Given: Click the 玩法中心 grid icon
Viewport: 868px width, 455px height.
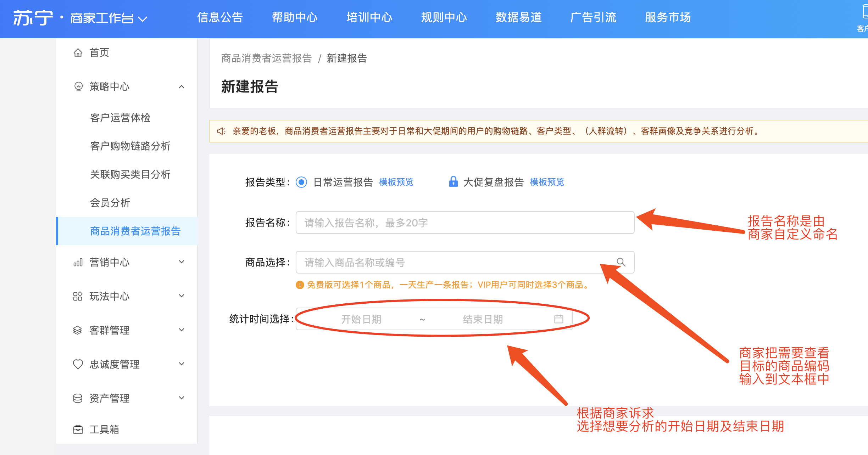Looking at the screenshot, I should coord(78,296).
